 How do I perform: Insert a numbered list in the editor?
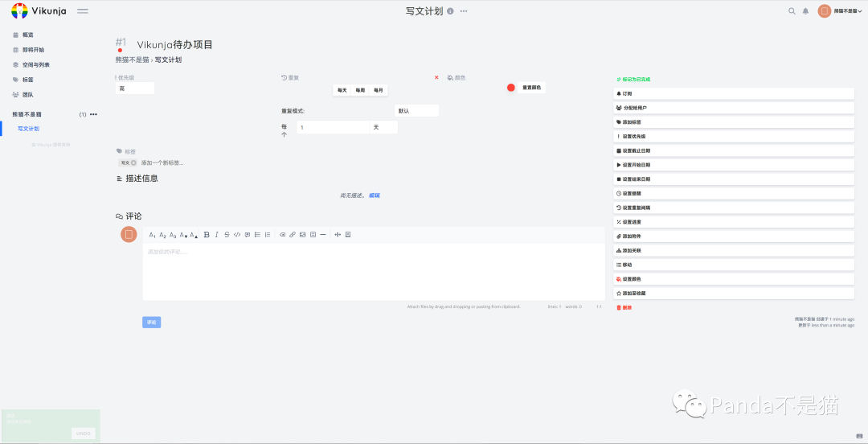click(268, 235)
